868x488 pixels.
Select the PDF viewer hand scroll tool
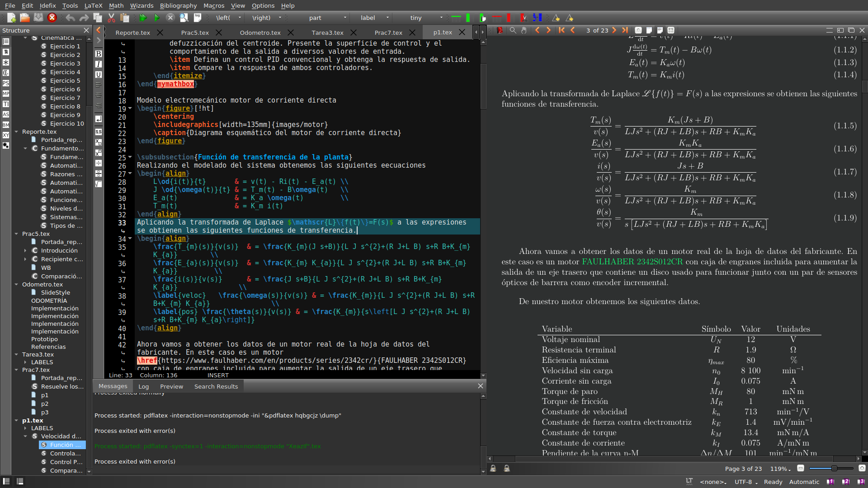[524, 30]
